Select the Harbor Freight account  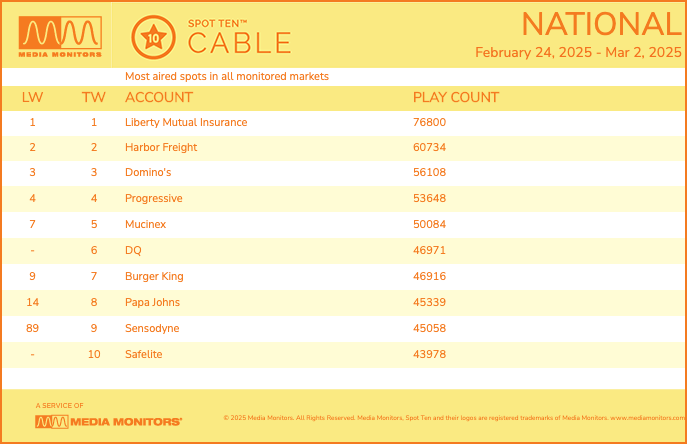click(161, 147)
